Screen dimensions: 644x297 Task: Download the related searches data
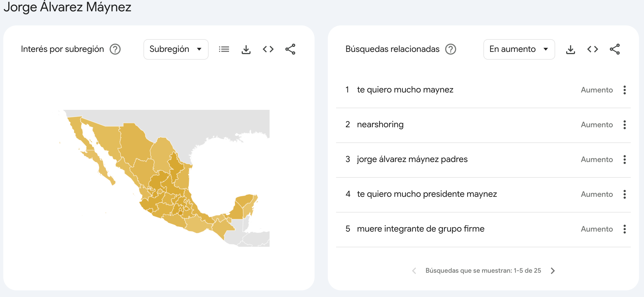(x=570, y=49)
